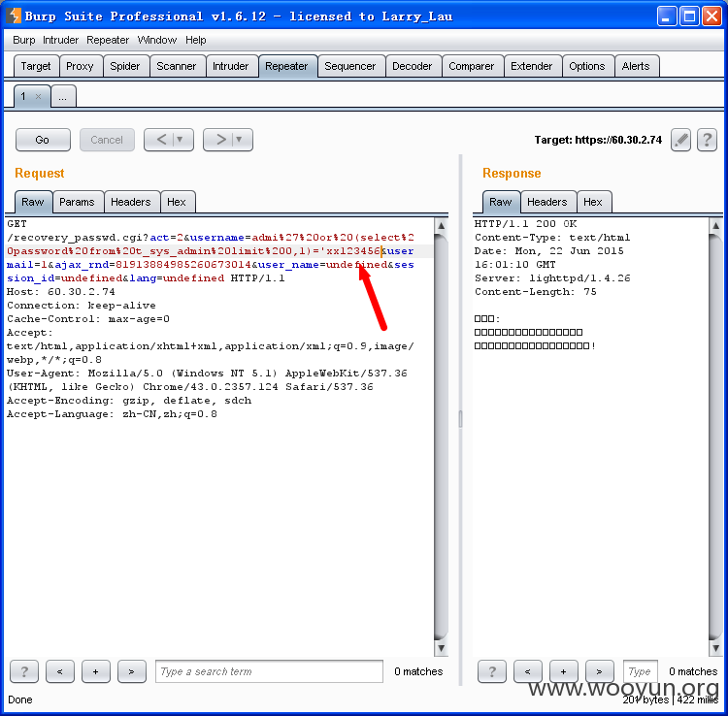Switch to the Decoder tab
Screen dimensions: 728x716
[x=413, y=66]
